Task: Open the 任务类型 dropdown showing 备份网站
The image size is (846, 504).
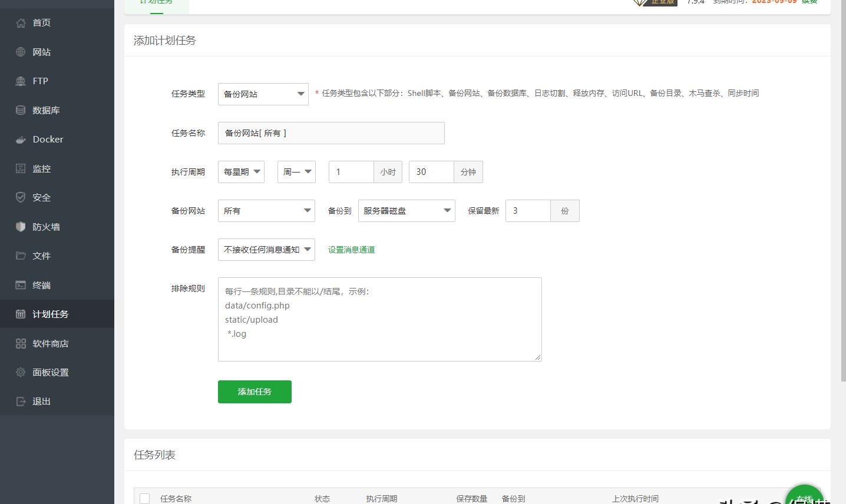Action: pyautogui.click(x=263, y=94)
